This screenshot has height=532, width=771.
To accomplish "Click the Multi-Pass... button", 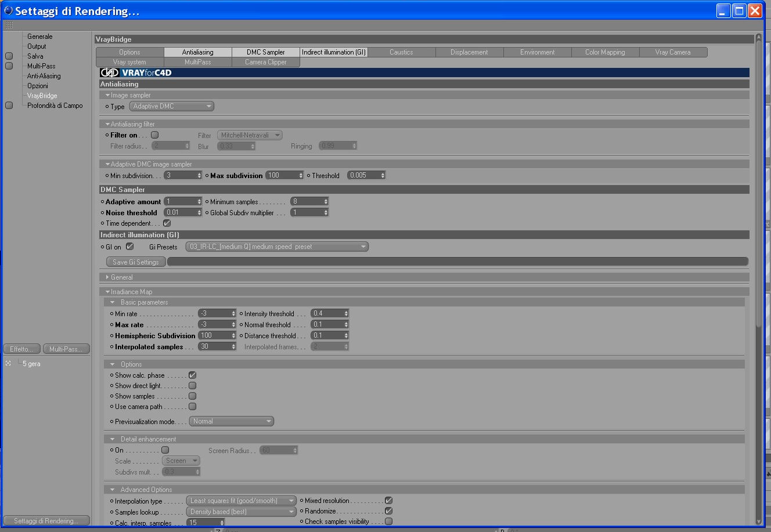I will [66, 349].
